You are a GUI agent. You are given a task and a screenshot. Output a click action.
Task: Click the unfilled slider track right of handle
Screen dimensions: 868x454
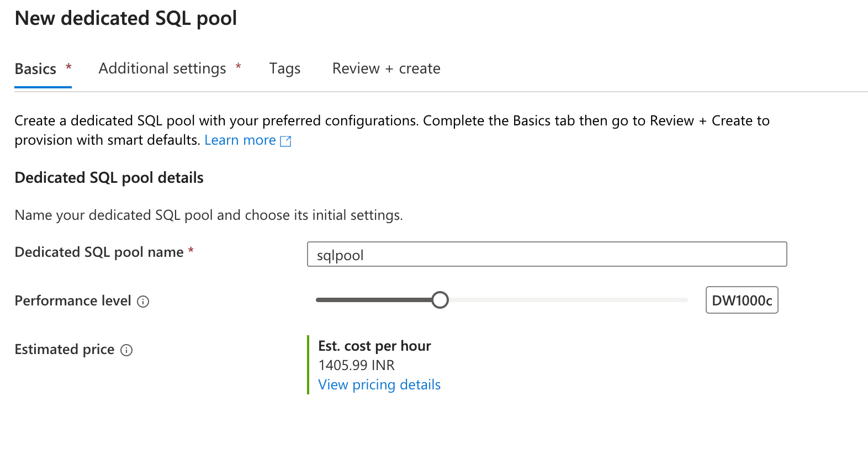(568, 300)
